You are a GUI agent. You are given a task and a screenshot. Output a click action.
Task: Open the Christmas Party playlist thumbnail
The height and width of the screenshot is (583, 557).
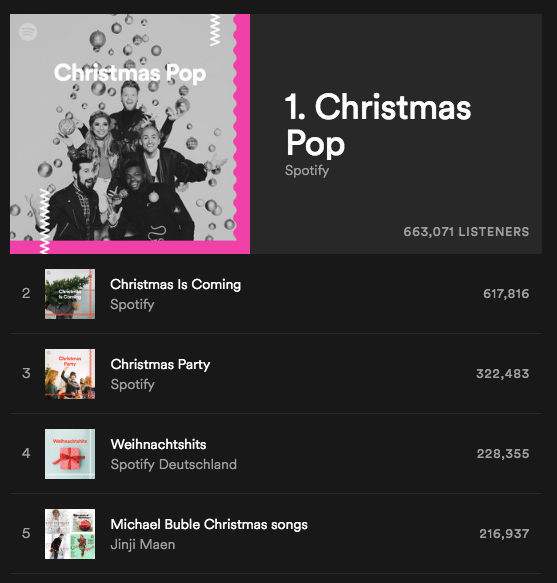(70, 374)
